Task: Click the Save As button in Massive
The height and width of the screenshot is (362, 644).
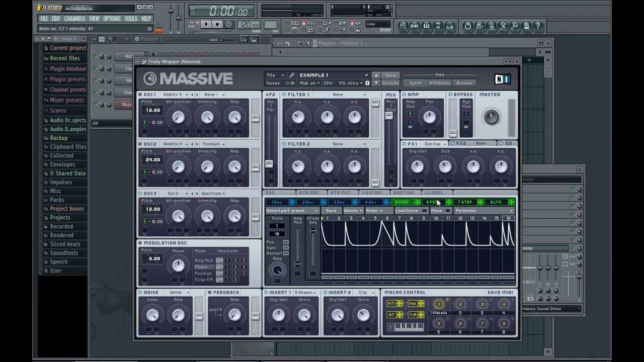Action: coord(390,83)
